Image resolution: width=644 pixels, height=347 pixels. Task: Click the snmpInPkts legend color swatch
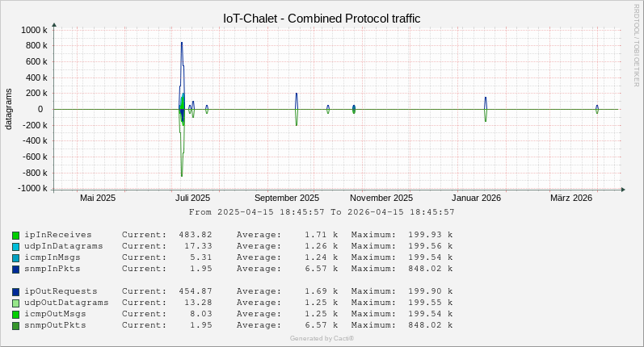click(15, 269)
